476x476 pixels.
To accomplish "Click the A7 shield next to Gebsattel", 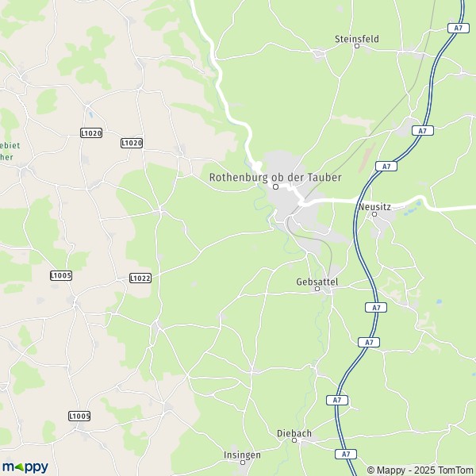I will point(376,308).
